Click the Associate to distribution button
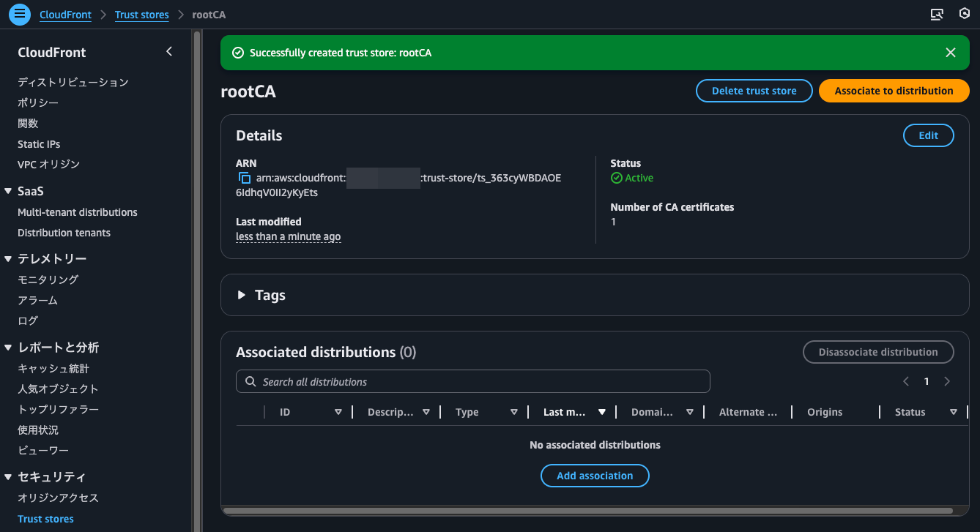The height and width of the screenshot is (532, 980). pos(894,90)
